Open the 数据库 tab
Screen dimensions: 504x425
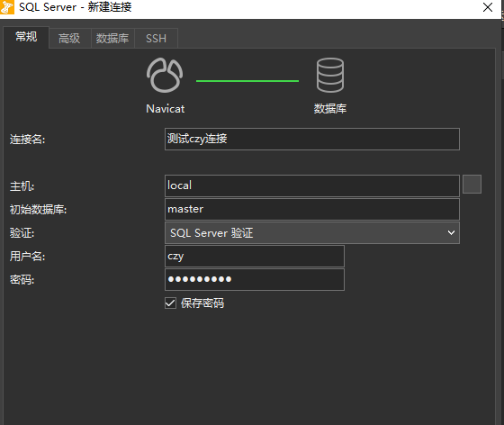click(112, 39)
